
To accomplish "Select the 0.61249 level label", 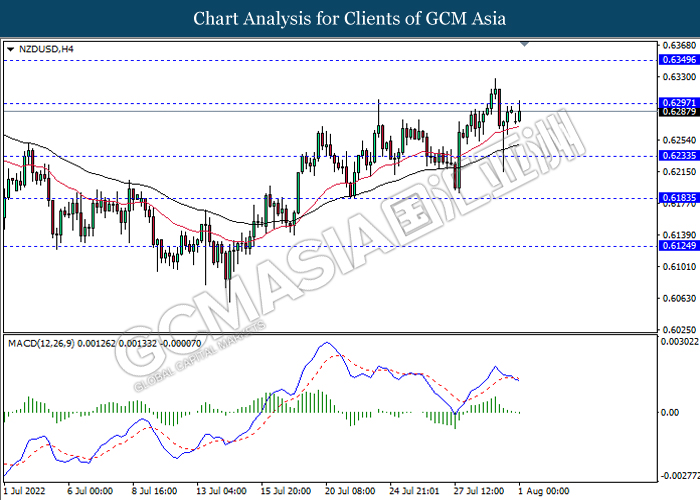I will click(x=679, y=246).
